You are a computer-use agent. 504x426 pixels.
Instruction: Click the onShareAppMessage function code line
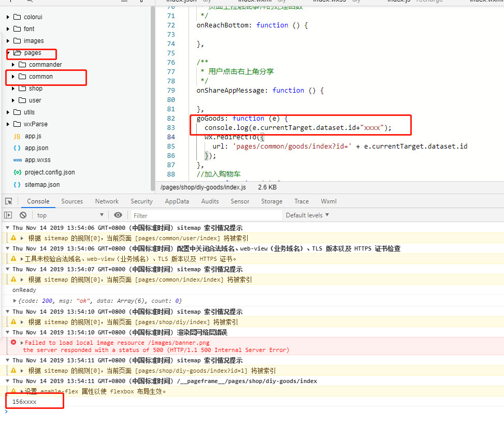[260, 90]
